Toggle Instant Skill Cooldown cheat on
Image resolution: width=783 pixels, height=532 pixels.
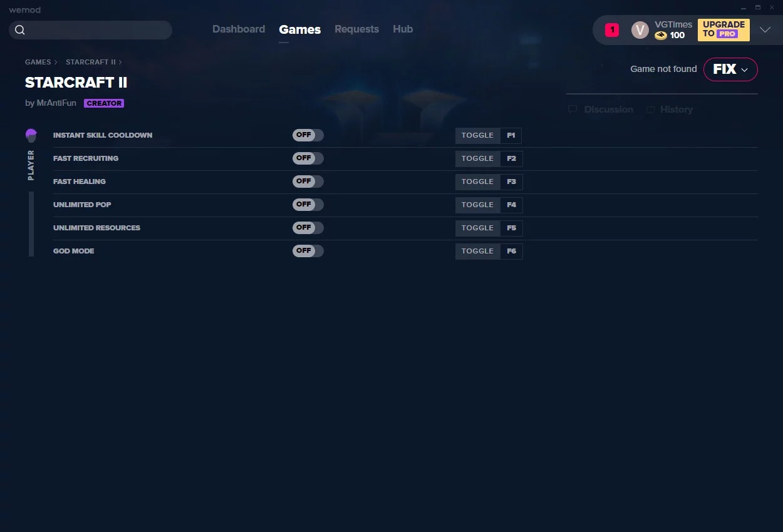pyautogui.click(x=308, y=135)
